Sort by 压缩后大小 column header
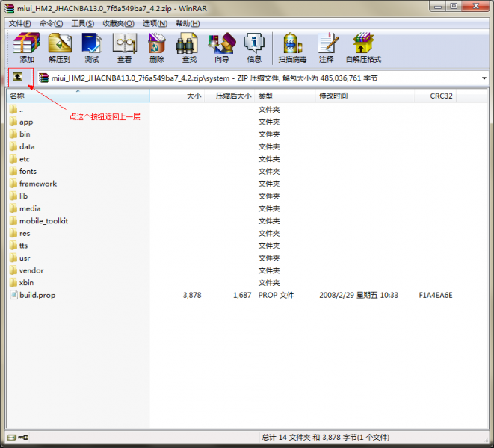 coord(229,96)
